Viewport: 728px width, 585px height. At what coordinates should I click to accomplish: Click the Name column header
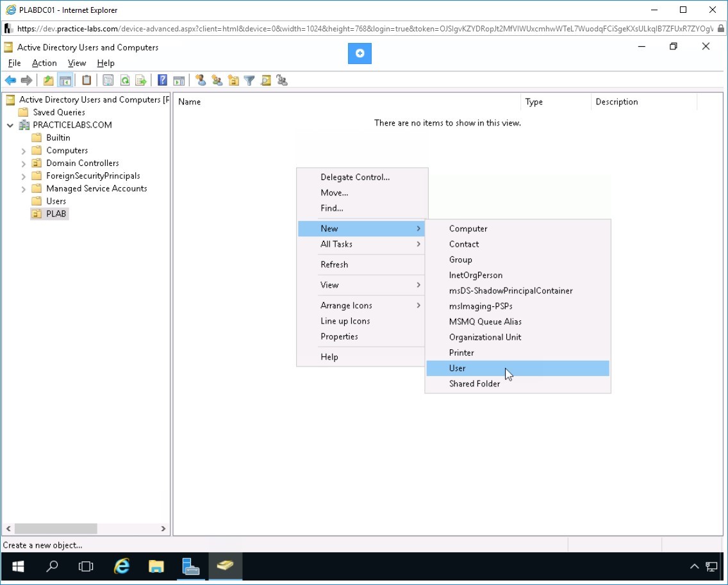pyautogui.click(x=347, y=102)
